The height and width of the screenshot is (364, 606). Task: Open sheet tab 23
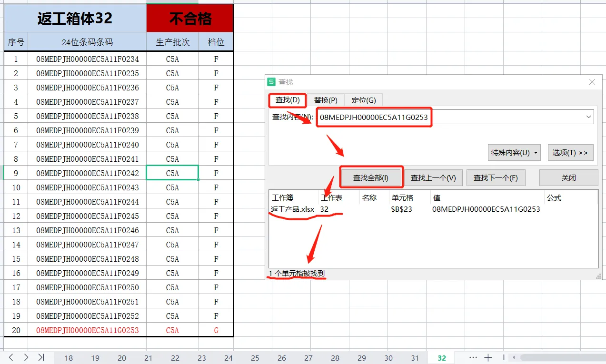(x=202, y=358)
